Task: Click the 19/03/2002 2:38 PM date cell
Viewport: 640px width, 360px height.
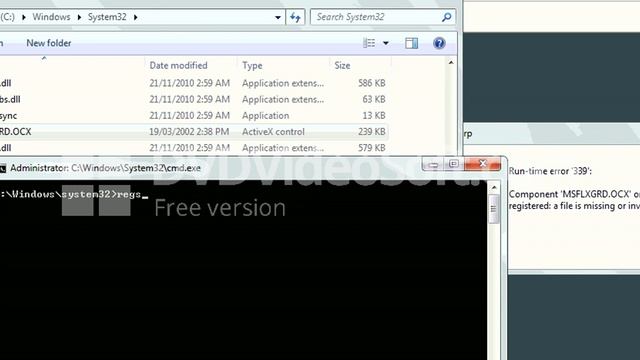Action: tap(189, 132)
